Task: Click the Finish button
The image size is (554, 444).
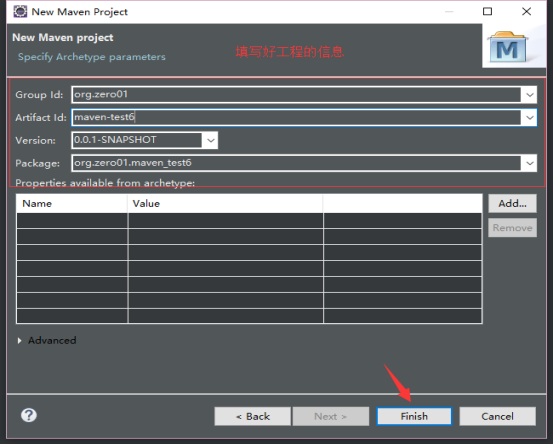Action: (414, 416)
